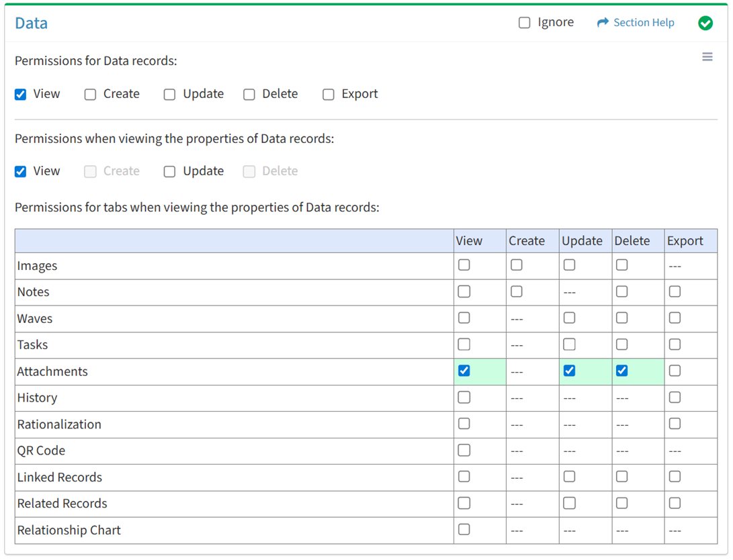Uncheck View for the Attachments tab
Image resolution: width=733 pixels, height=560 pixels.
(x=464, y=371)
